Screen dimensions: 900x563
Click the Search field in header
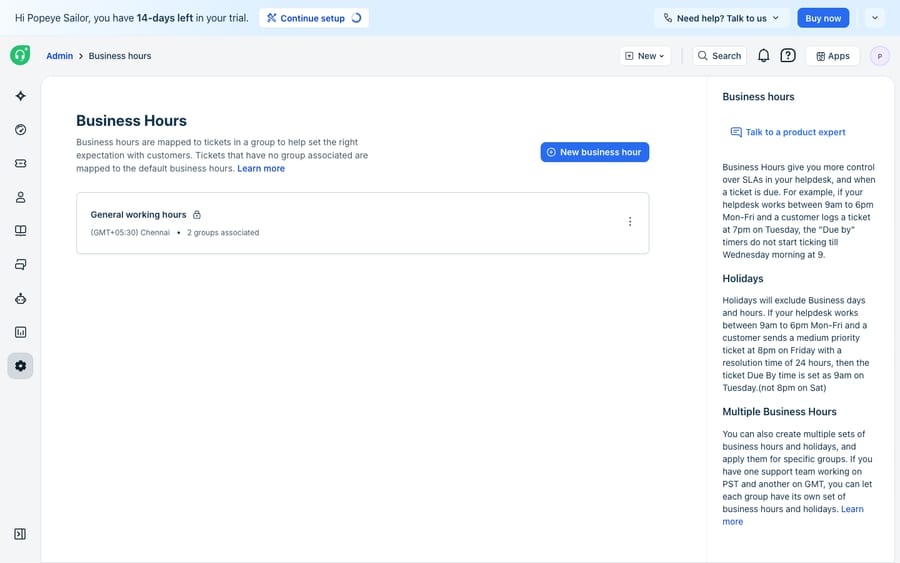click(x=720, y=56)
